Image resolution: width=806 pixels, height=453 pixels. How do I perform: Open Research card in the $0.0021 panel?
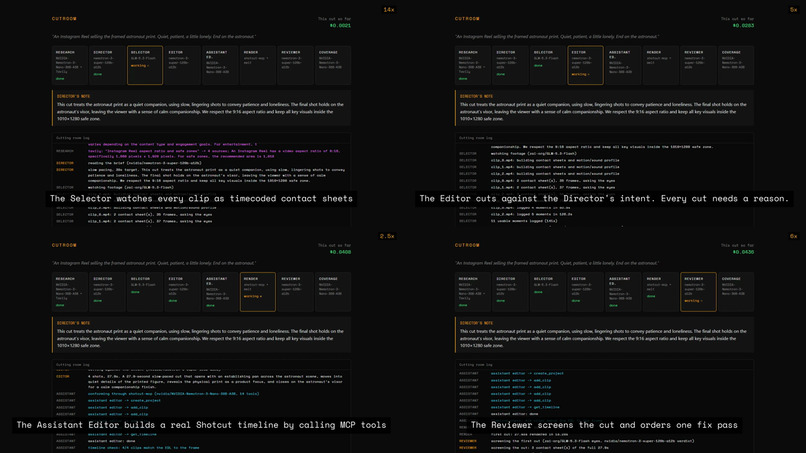pyautogui.click(x=69, y=65)
